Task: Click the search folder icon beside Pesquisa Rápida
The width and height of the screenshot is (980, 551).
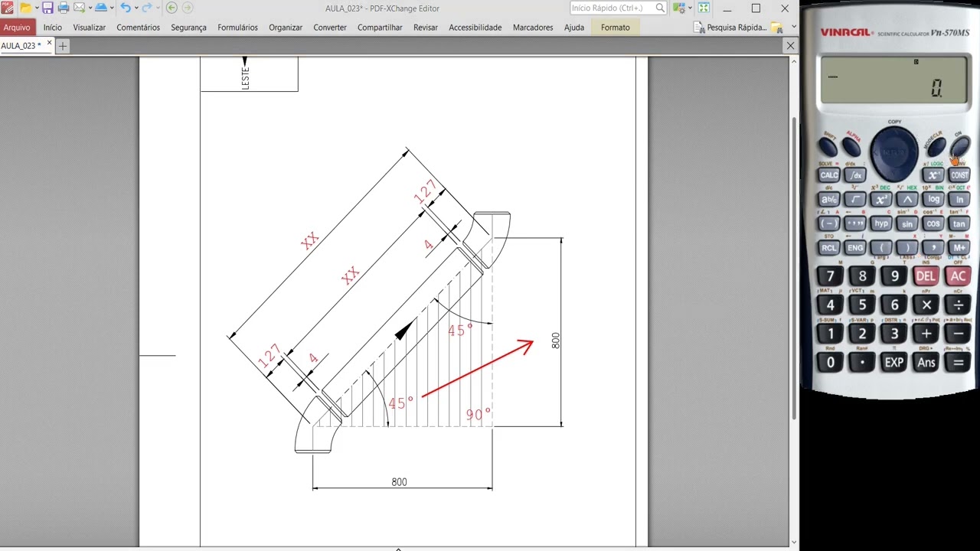Action: (776, 28)
